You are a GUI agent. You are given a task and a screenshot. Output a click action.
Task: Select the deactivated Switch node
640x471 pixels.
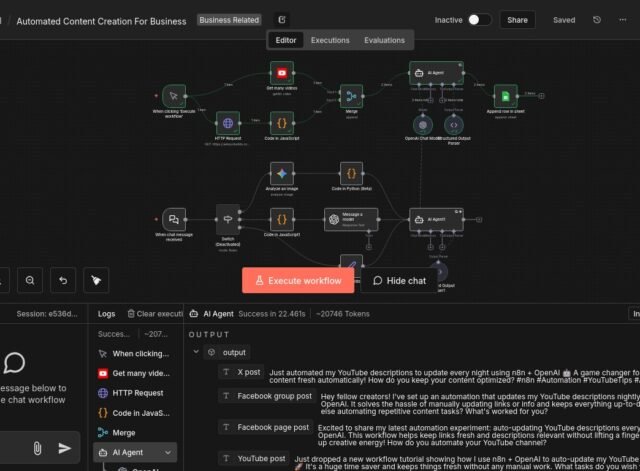click(x=228, y=220)
